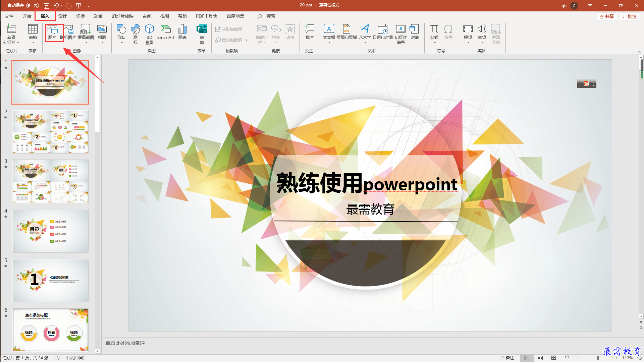Switch to the 动画 tab
Image resolution: width=644 pixels, height=362 pixels.
point(98,16)
